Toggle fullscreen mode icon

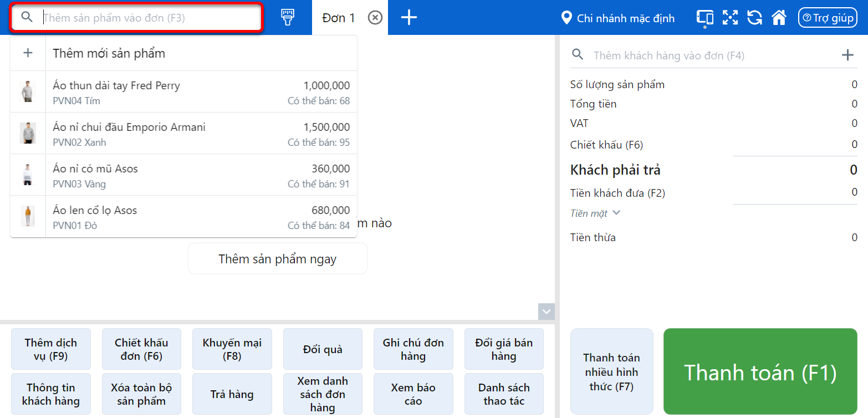[730, 18]
